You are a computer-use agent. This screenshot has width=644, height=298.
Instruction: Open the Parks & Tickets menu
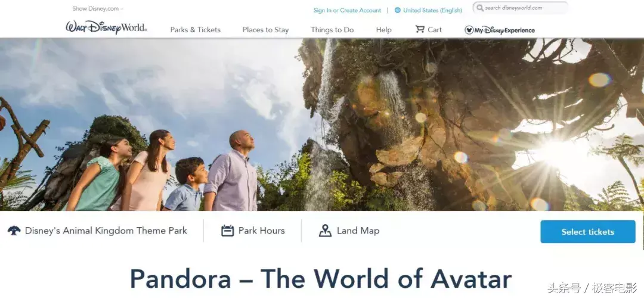click(196, 30)
